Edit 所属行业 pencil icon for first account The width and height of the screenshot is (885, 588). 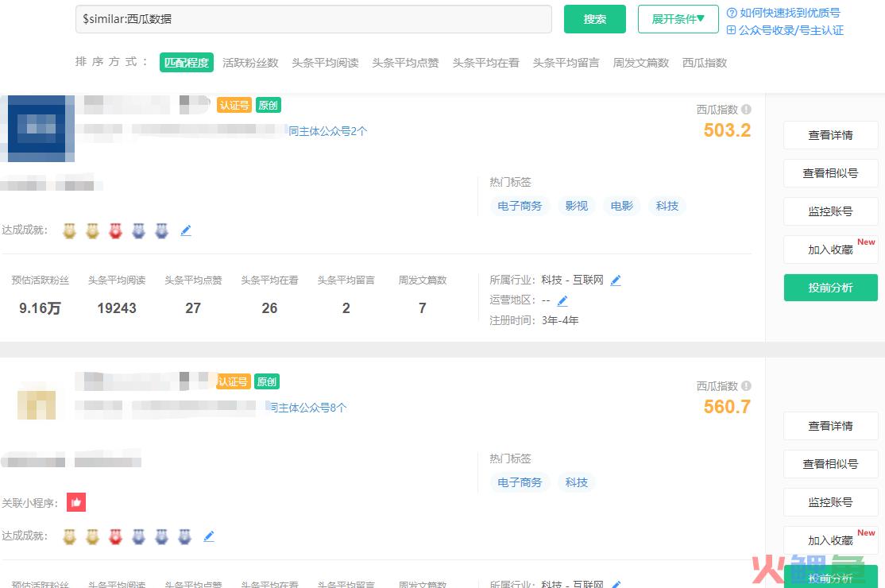click(x=616, y=280)
